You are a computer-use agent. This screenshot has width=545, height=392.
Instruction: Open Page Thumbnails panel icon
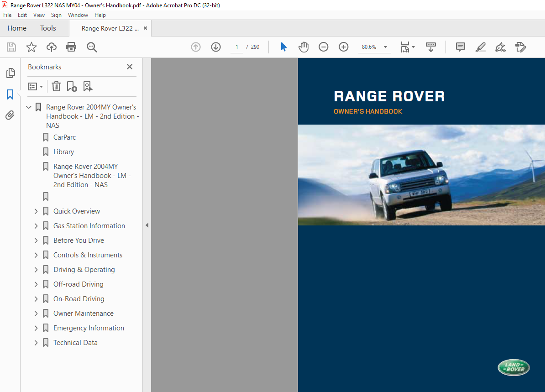(x=10, y=73)
